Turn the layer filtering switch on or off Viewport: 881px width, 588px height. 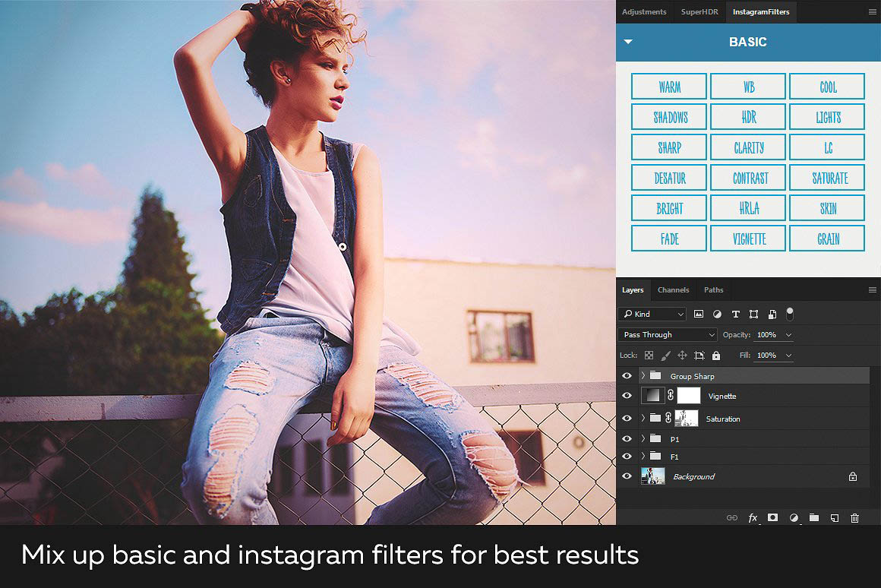[x=790, y=313]
